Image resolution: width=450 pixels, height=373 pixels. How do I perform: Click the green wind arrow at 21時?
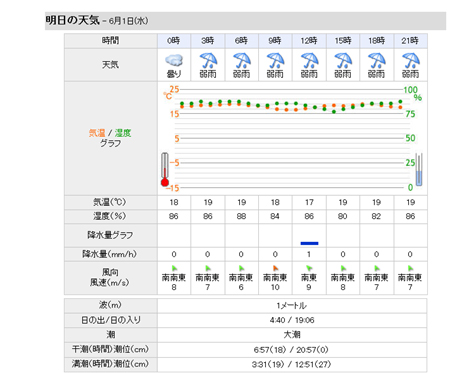(x=410, y=268)
